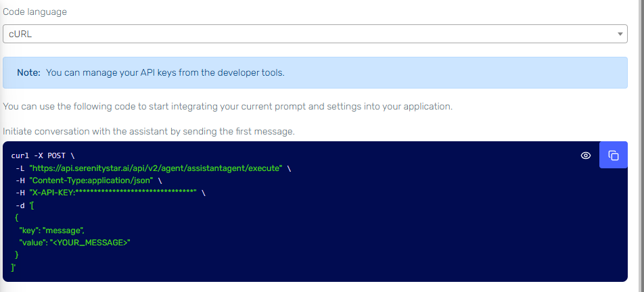
Task: Click the "key": "message" line
Action: pyautogui.click(x=51, y=230)
